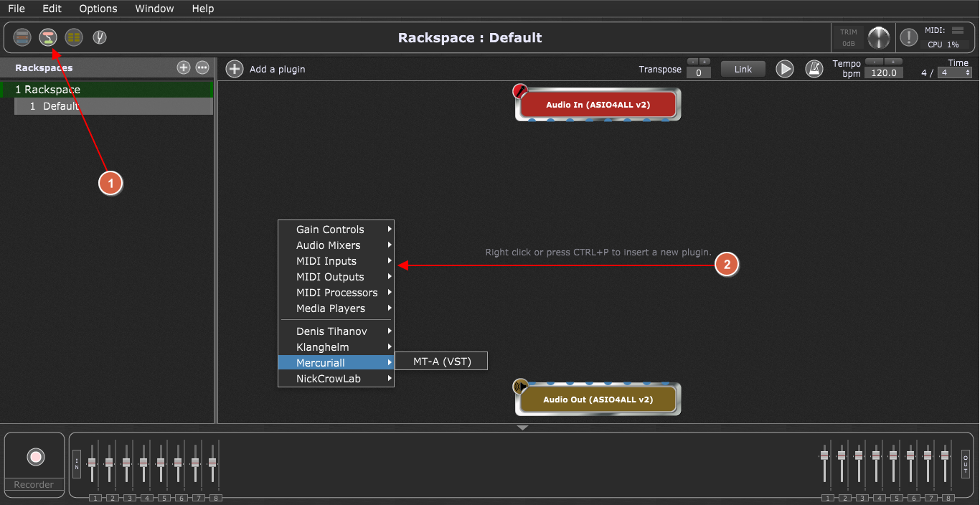
Task: Start playback with the play button
Action: [785, 69]
